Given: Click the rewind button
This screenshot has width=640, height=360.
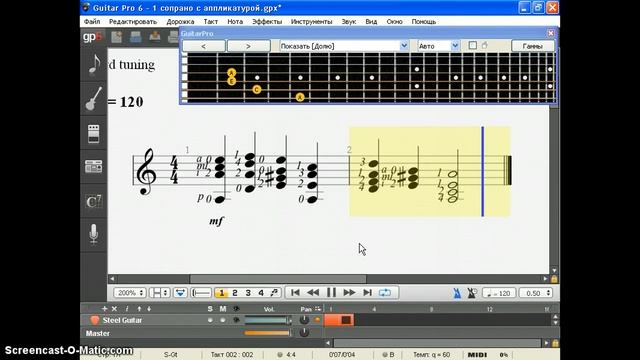Looking at the screenshot, I should (x=313, y=293).
